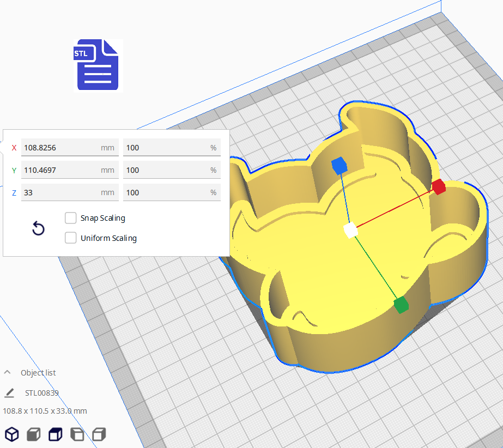Select the front view cube icon

pyautogui.click(x=34, y=434)
